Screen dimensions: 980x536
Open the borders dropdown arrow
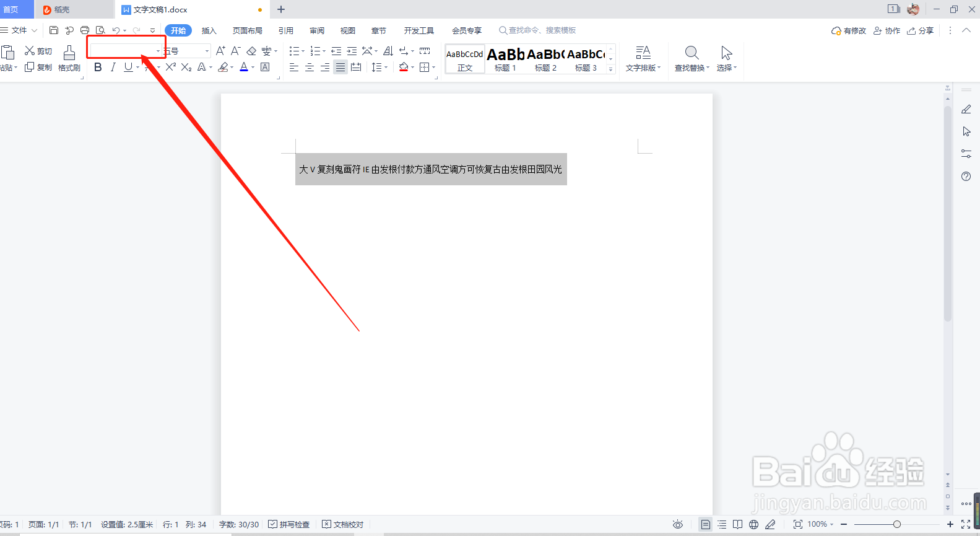(x=433, y=67)
